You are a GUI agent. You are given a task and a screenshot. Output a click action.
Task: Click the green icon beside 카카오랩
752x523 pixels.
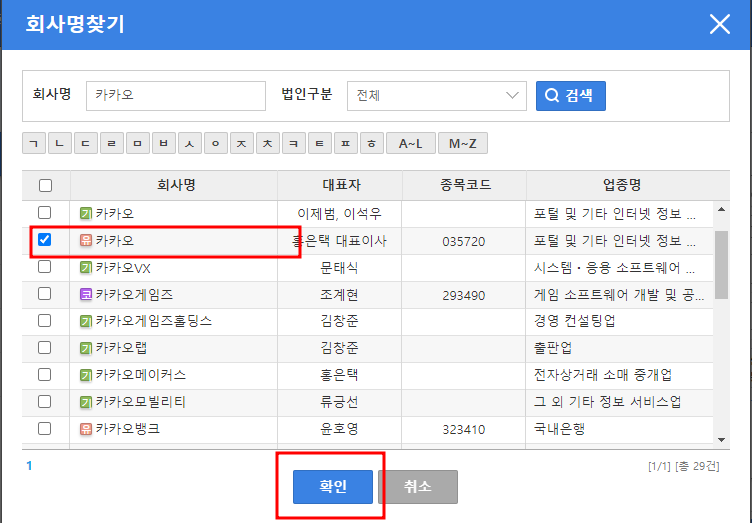[86, 348]
